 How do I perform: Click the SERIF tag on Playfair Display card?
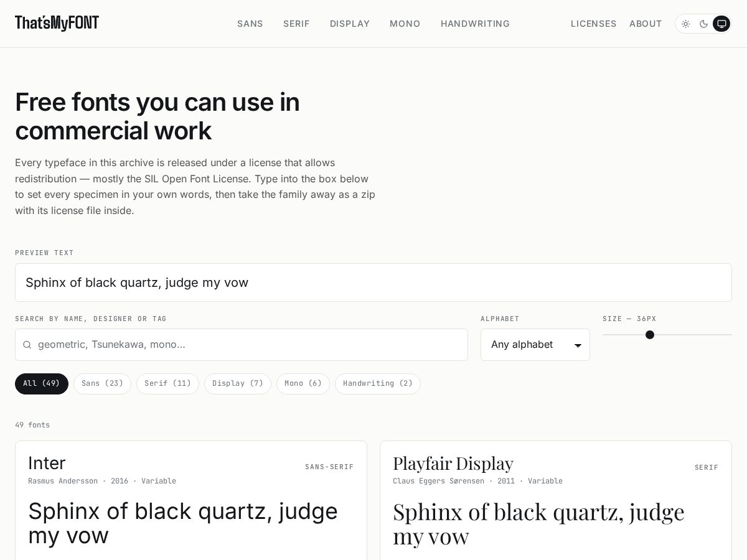coord(707,467)
